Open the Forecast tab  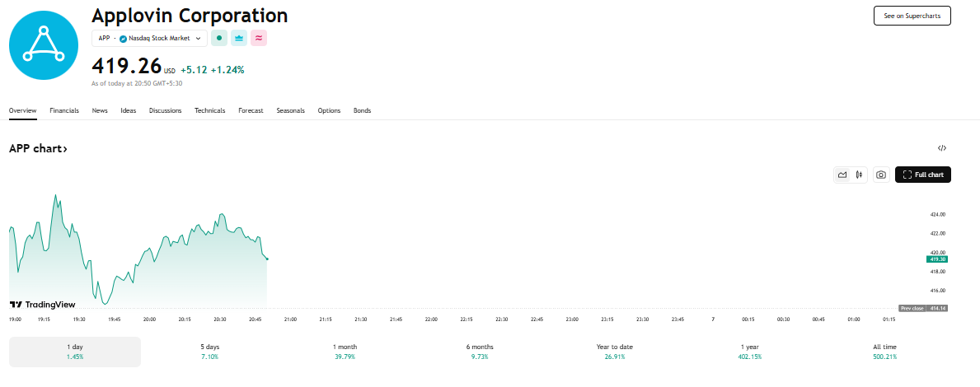tap(251, 110)
